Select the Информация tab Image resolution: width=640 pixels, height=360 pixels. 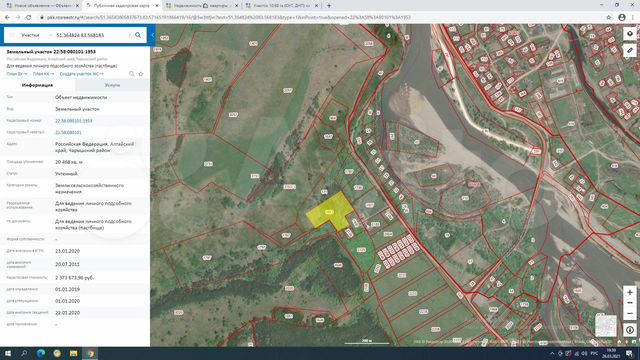coord(38,85)
